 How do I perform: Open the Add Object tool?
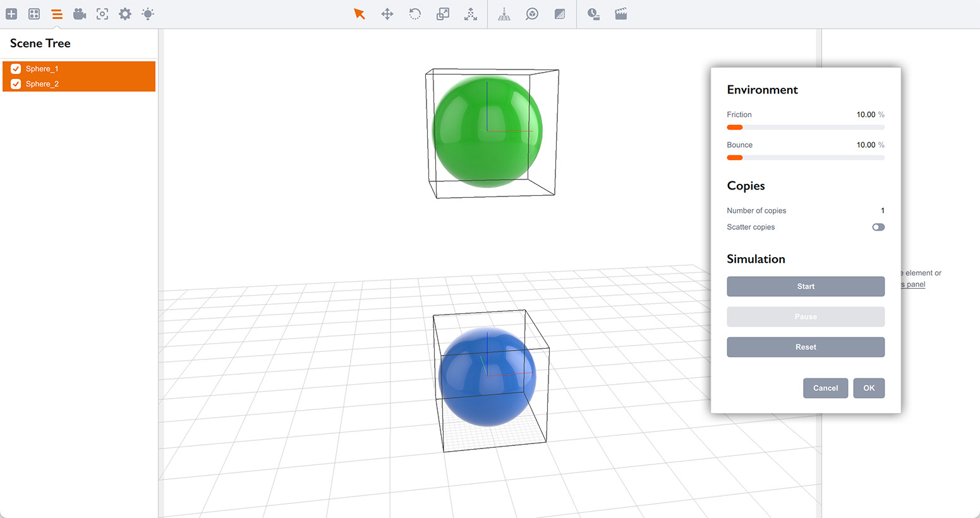click(11, 13)
